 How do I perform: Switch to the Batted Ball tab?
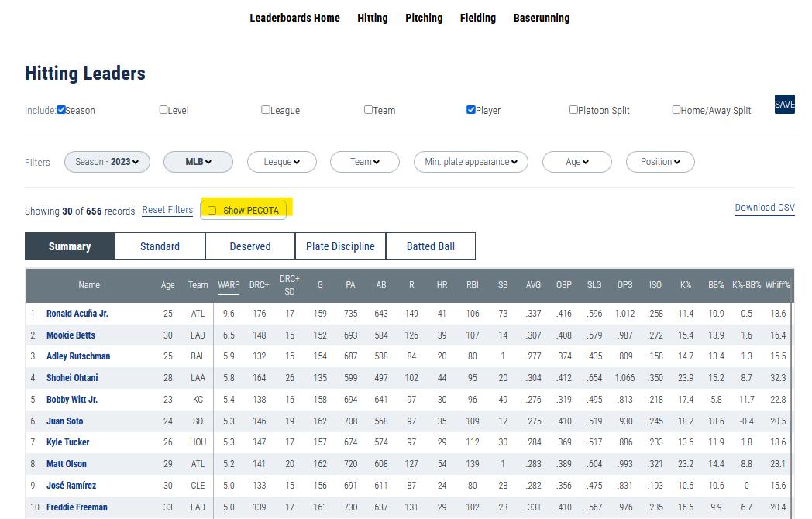[x=430, y=246]
